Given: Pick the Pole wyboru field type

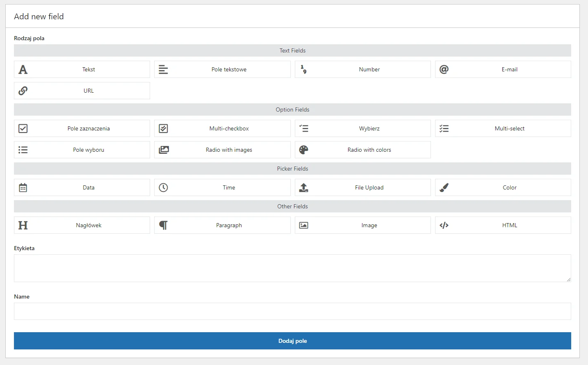Looking at the screenshot, I should [x=82, y=150].
